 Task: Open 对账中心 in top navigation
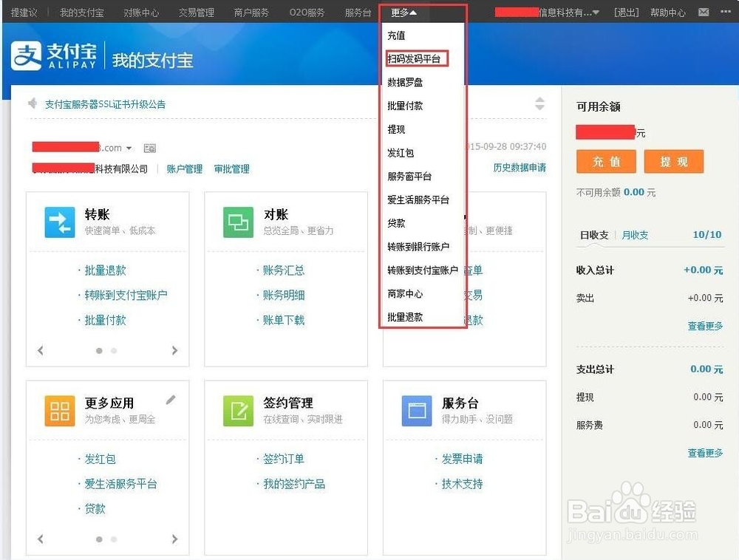(141, 13)
